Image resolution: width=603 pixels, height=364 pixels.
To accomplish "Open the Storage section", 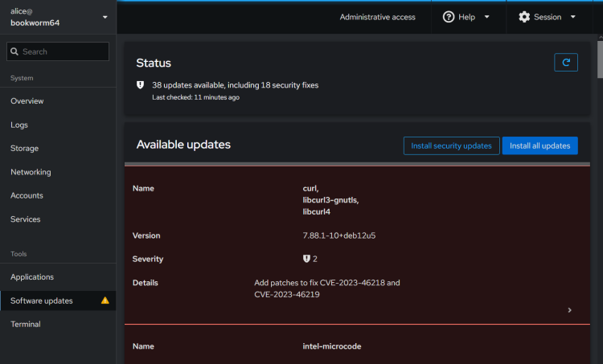I will 58,149.
